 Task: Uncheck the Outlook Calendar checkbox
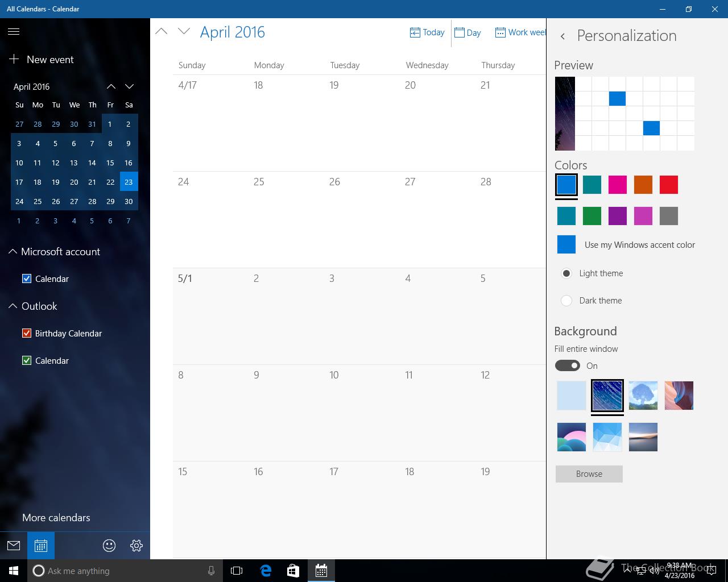click(x=26, y=360)
